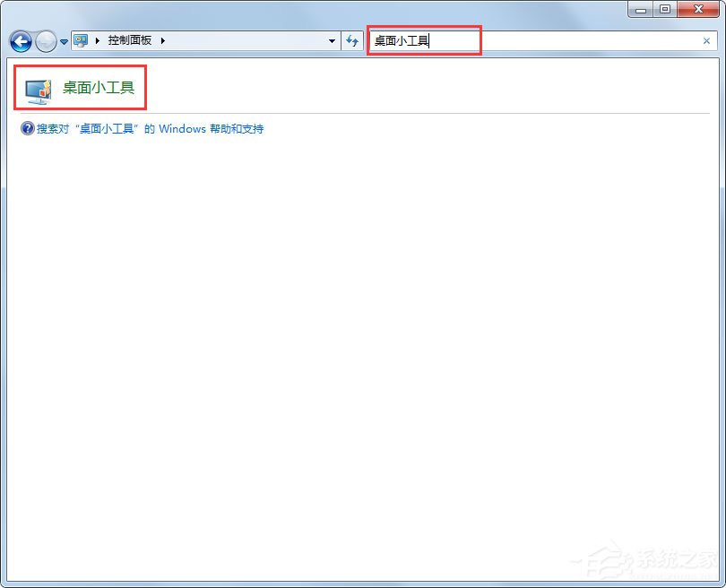Click the grayed forward navigation arrow

45,40
